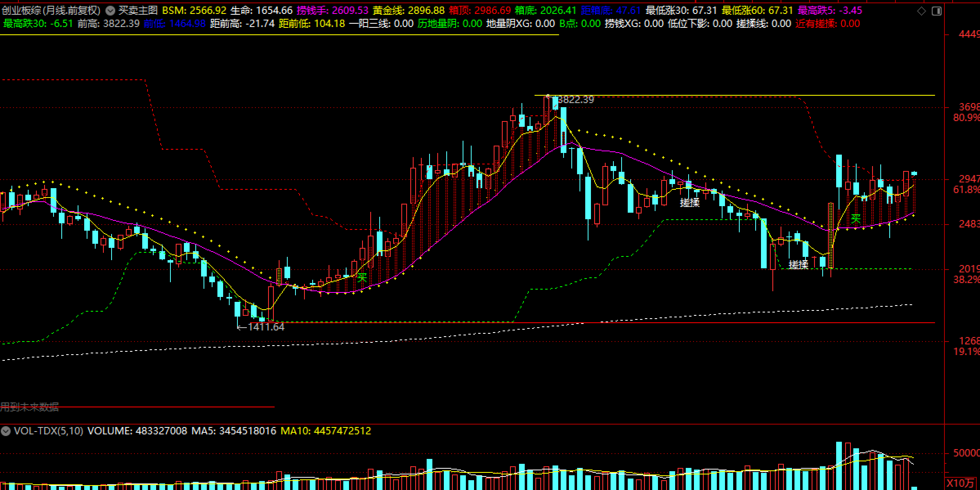
Task: Click the 61.8% level on price axis
Action: coord(966,189)
